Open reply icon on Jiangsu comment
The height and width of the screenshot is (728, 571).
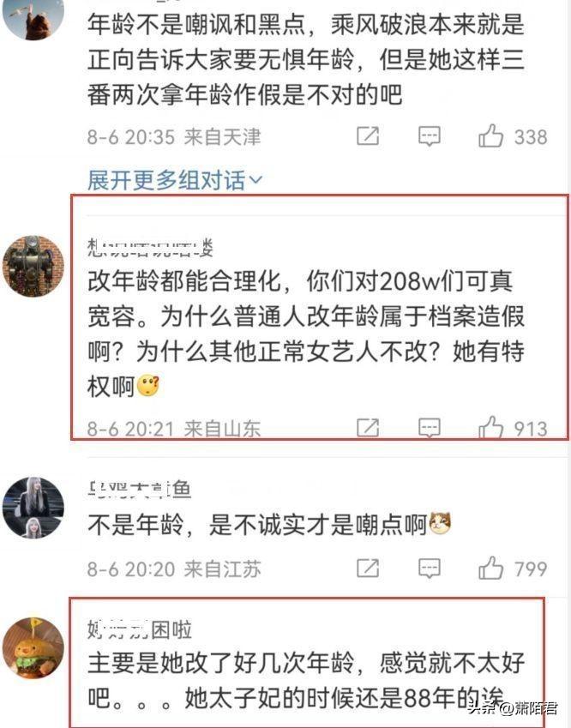[430, 569]
